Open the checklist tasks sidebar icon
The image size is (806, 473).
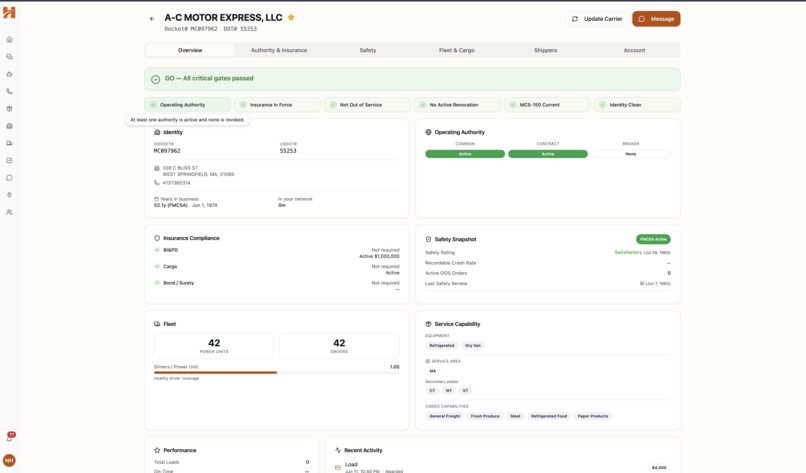9,160
